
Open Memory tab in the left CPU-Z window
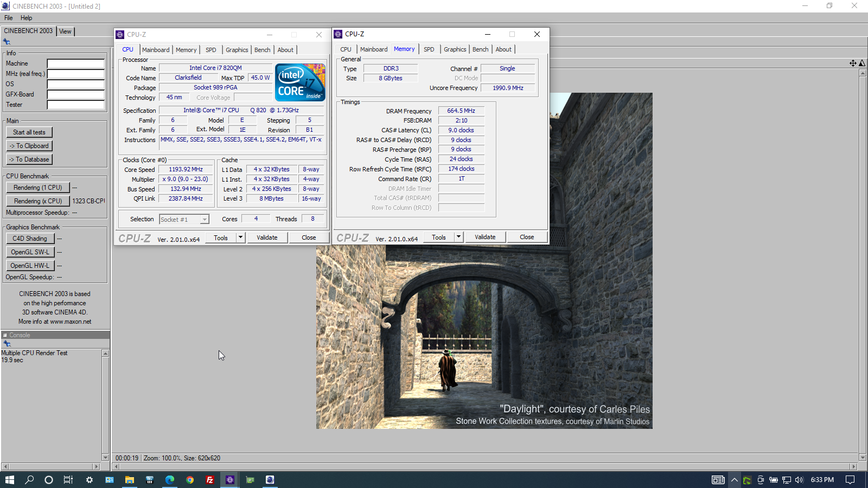pos(186,50)
